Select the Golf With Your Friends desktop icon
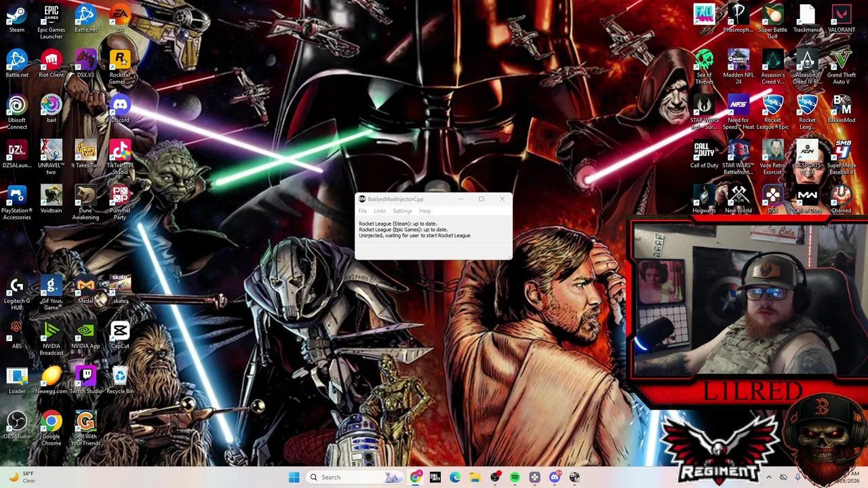Viewport: 868px width, 488px height. tap(85, 428)
